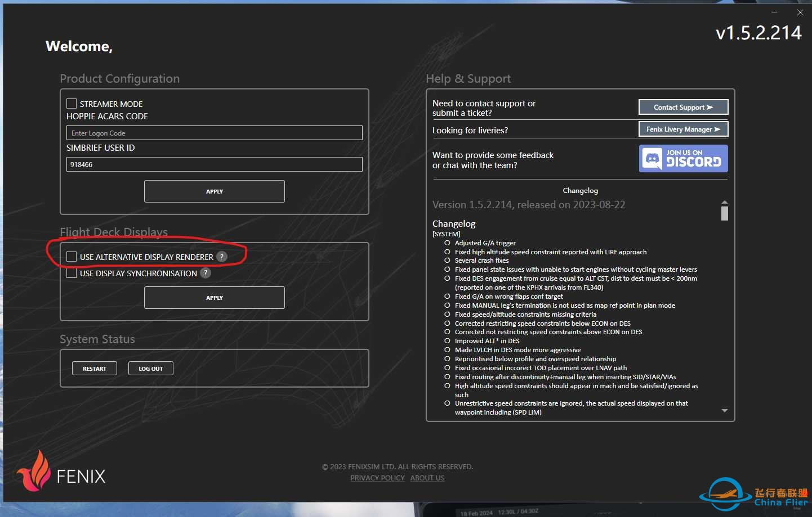Click the System Status heading

click(97, 339)
